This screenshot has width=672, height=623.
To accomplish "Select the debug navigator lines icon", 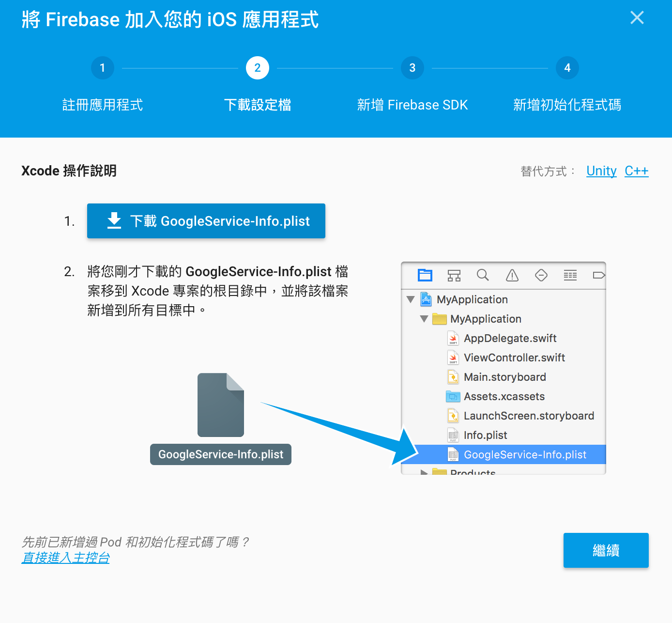I will [570, 275].
